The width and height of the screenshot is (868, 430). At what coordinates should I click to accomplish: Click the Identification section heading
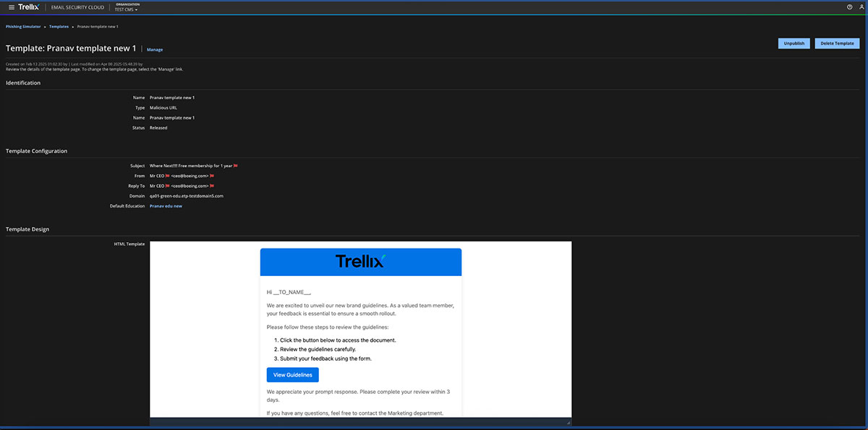[x=23, y=83]
